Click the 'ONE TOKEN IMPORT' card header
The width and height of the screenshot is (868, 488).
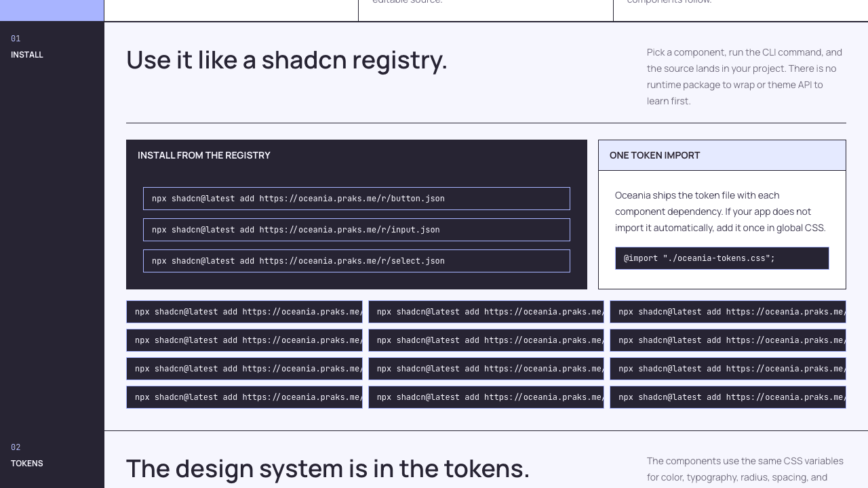tap(722, 155)
